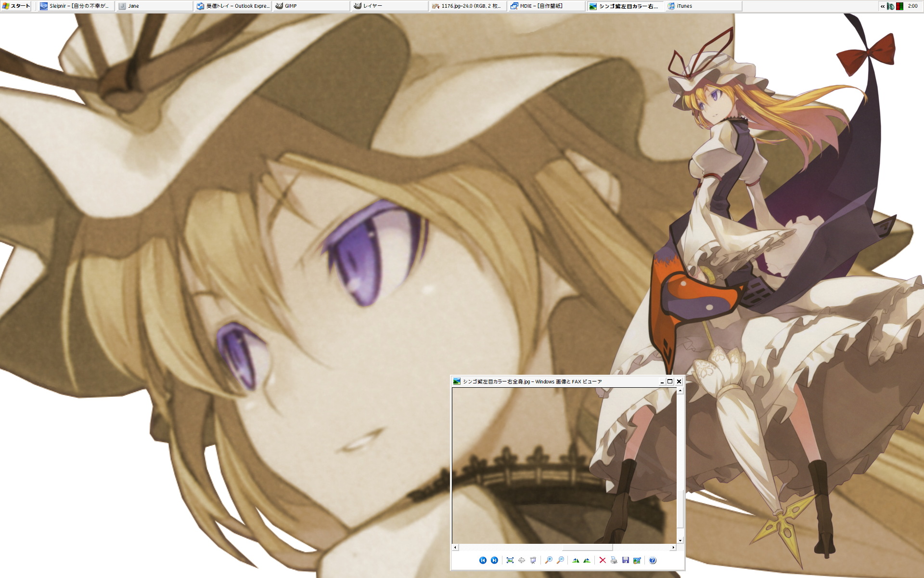Viewport: 924px width, 578px height.
Task: Rotate the image clockwise
Action: [576, 560]
